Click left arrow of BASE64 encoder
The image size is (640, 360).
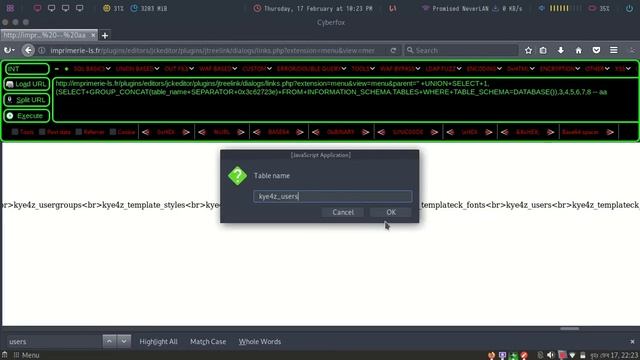256,132
